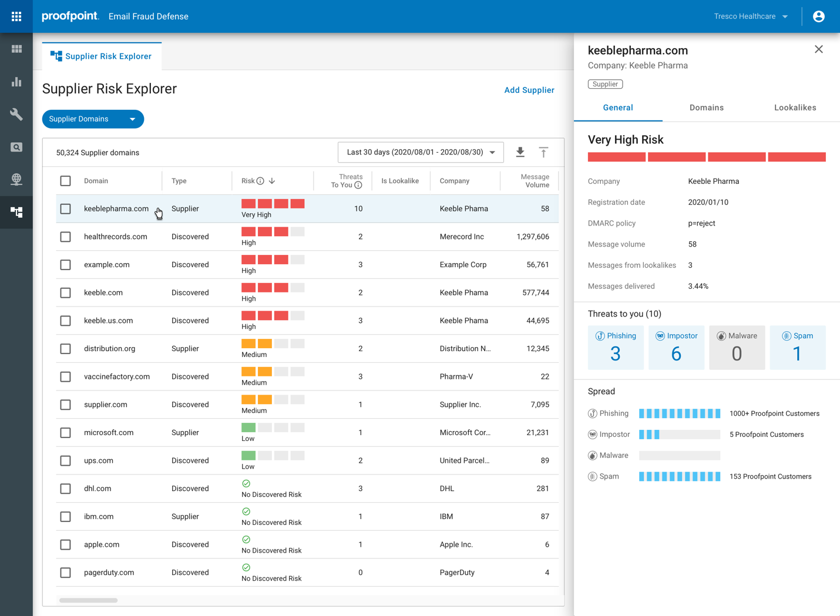840x616 pixels.
Task: Open the wrench tools sidebar icon
Action: click(16, 114)
